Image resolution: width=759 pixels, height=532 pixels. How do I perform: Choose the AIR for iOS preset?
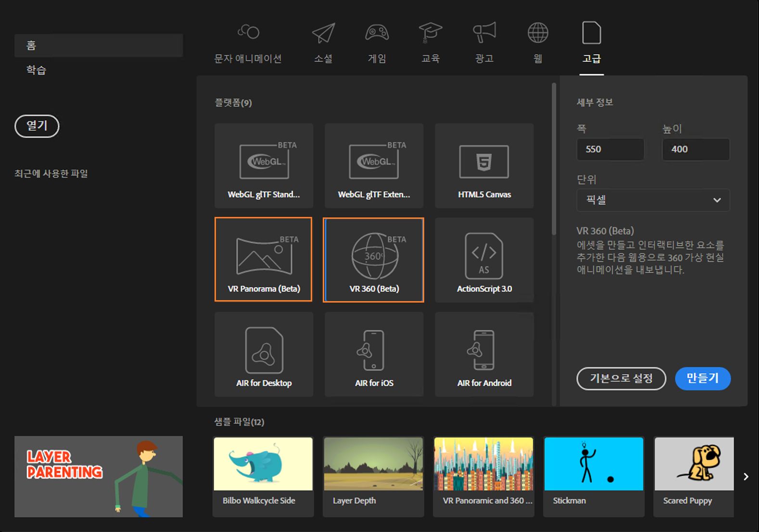coord(374,355)
